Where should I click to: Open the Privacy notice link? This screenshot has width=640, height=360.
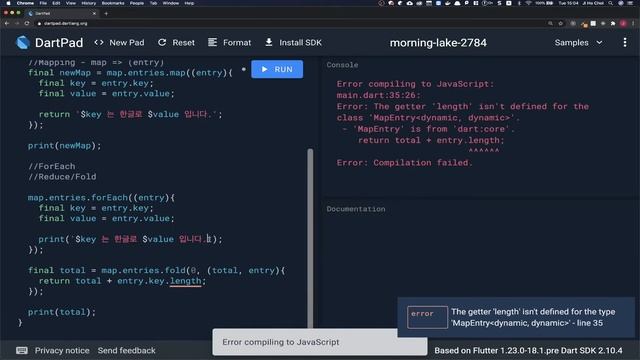(x=62, y=350)
